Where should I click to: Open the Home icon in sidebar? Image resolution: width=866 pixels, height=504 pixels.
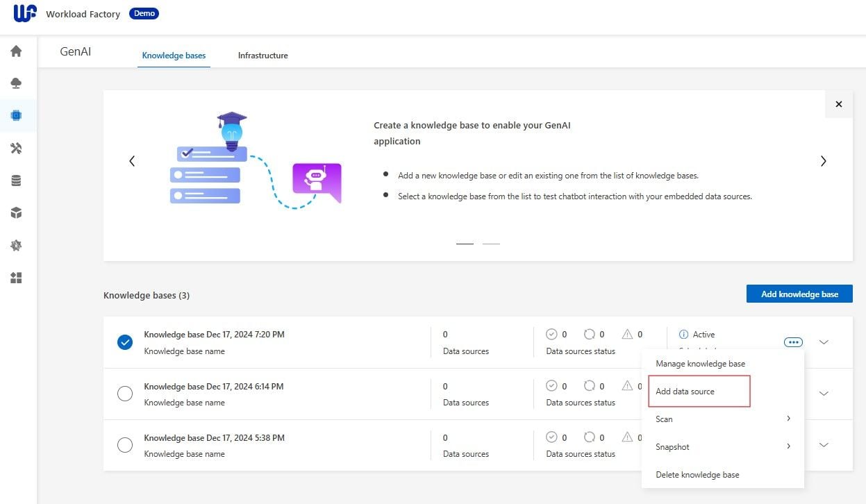point(17,51)
